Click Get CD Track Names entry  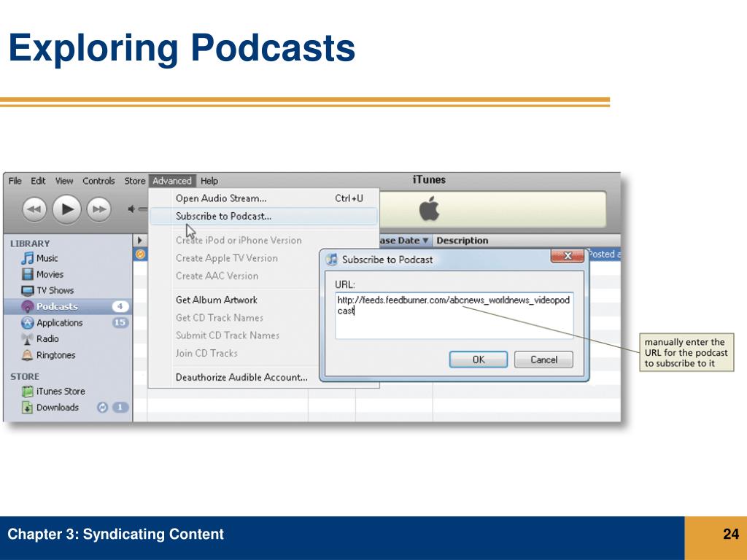[220, 318]
